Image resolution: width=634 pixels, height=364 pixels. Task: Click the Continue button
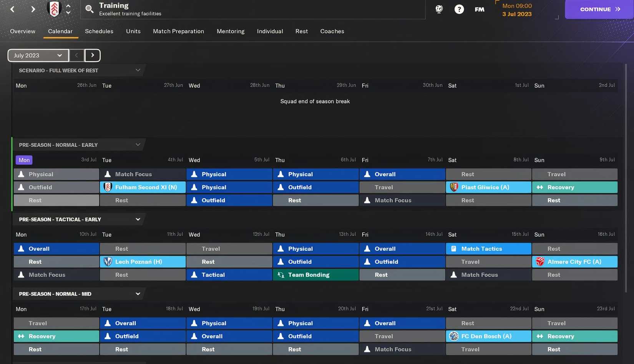[x=599, y=9]
